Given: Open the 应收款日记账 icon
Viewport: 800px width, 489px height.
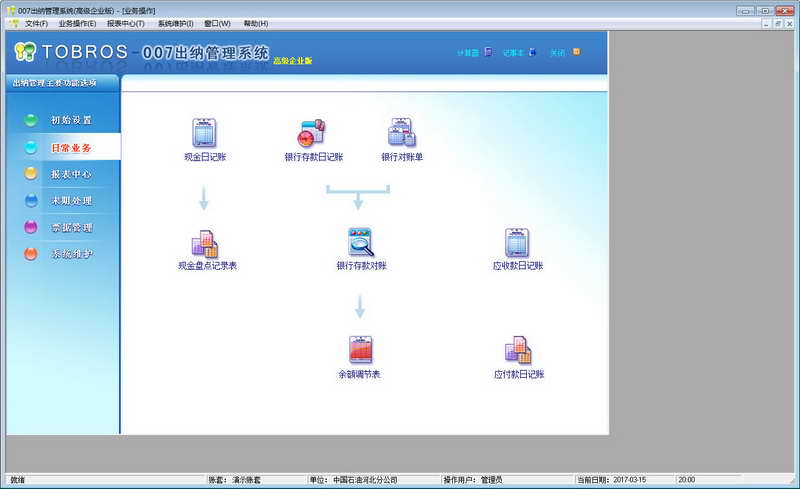Looking at the screenshot, I should pyautogui.click(x=517, y=242).
